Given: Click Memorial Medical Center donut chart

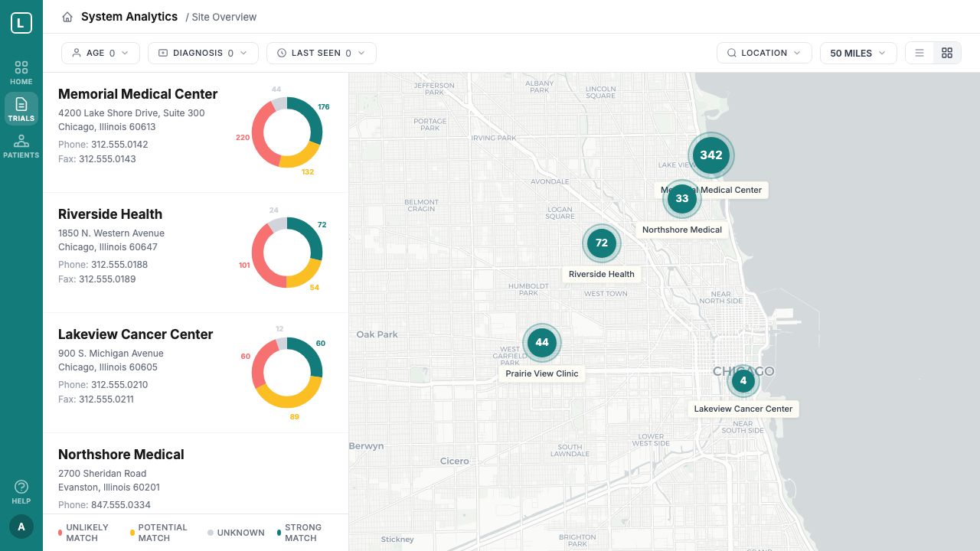Looking at the screenshot, I should (287, 132).
